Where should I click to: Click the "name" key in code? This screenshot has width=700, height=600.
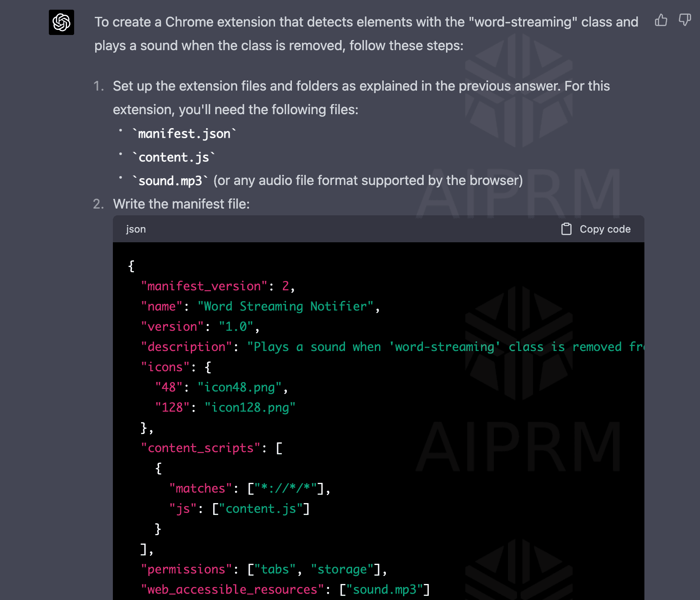point(162,306)
